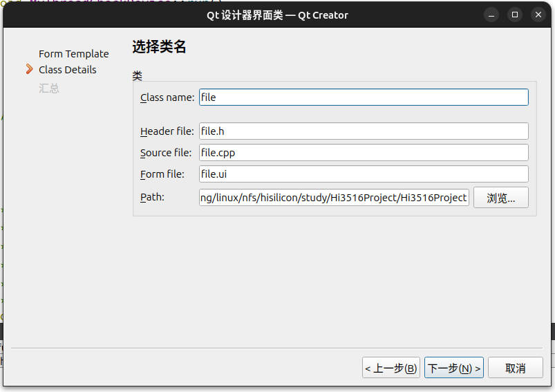
Task: Click the "Path:" label
Action: point(152,197)
